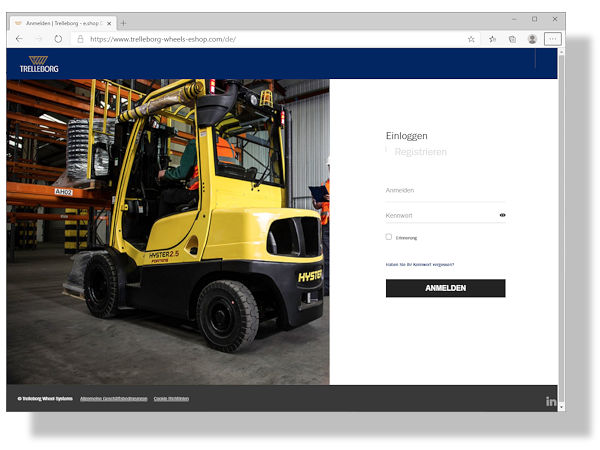Screen dimensions: 600x450
Task: Minimize the browser window
Action: (x=514, y=19)
